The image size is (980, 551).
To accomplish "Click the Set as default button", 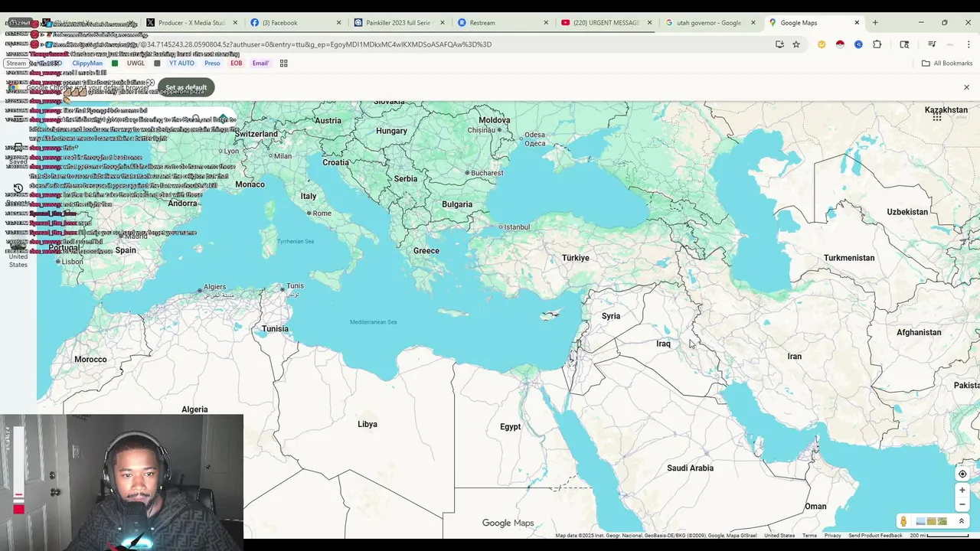I will click(186, 87).
